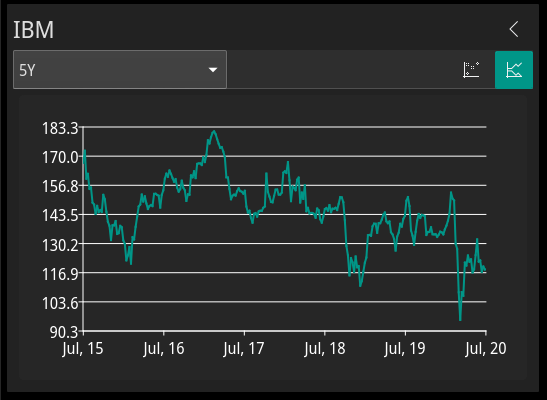Click the 183.3 y-axis label
This screenshot has height=400, width=547.
pos(60,128)
